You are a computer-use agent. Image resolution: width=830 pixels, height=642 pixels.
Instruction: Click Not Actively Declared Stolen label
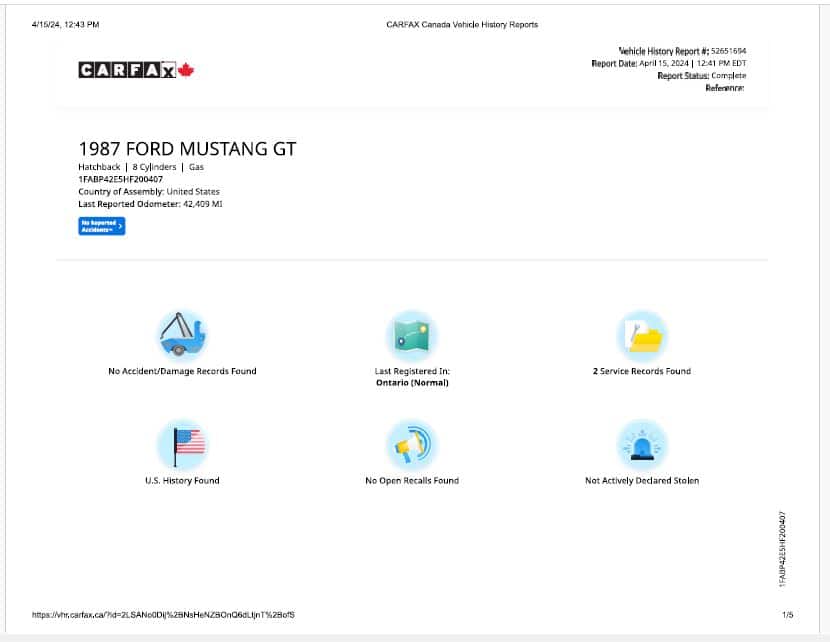click(642, 481)
